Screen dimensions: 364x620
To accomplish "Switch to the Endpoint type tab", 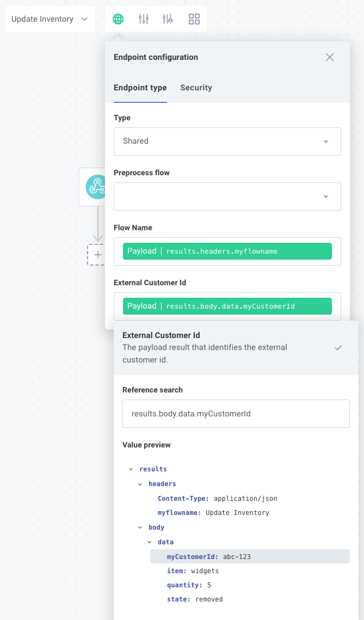I will [x=140, y=88].
